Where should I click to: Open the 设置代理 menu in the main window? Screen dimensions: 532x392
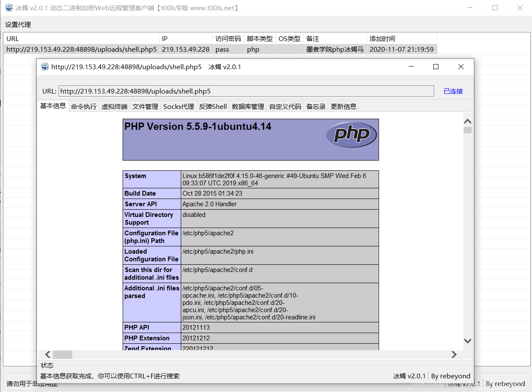point(18,25)
